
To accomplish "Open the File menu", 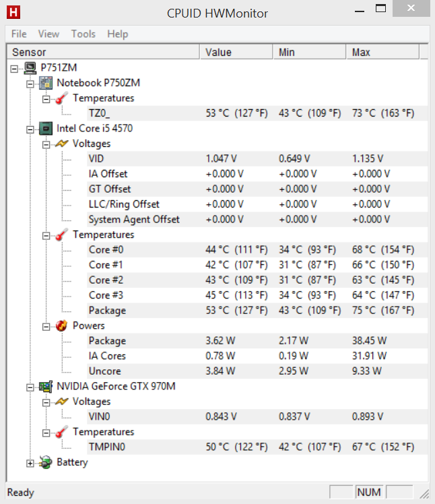I will (x=19, y=34).
